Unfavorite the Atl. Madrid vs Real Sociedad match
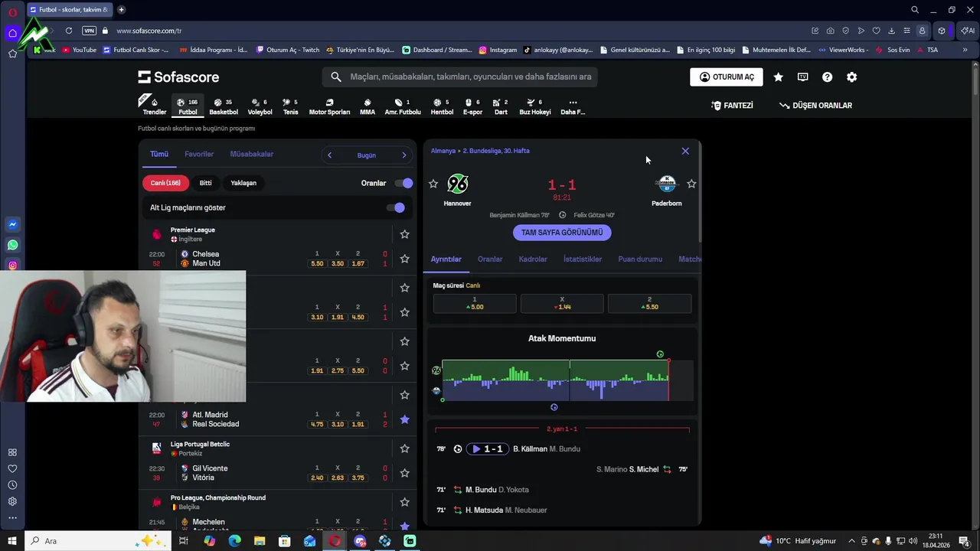The image size is (980, 551). point(404,419)
